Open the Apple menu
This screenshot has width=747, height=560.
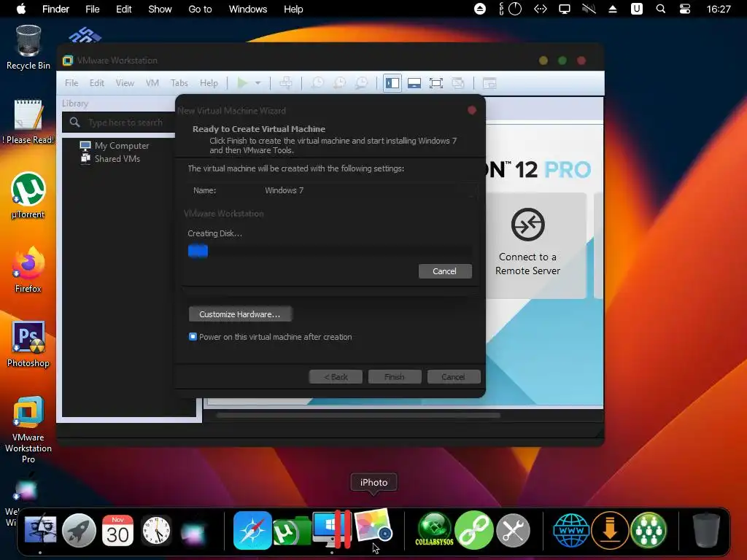(x=21, y=9)
